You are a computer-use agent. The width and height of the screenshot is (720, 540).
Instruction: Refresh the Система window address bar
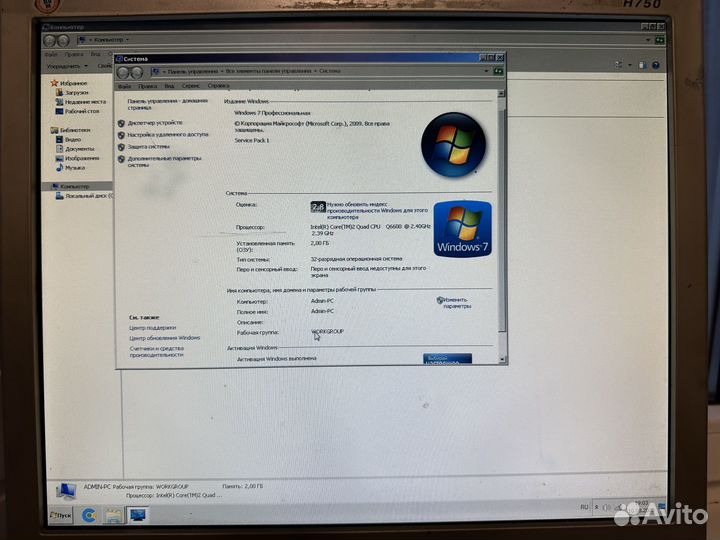tap(498, 72)
